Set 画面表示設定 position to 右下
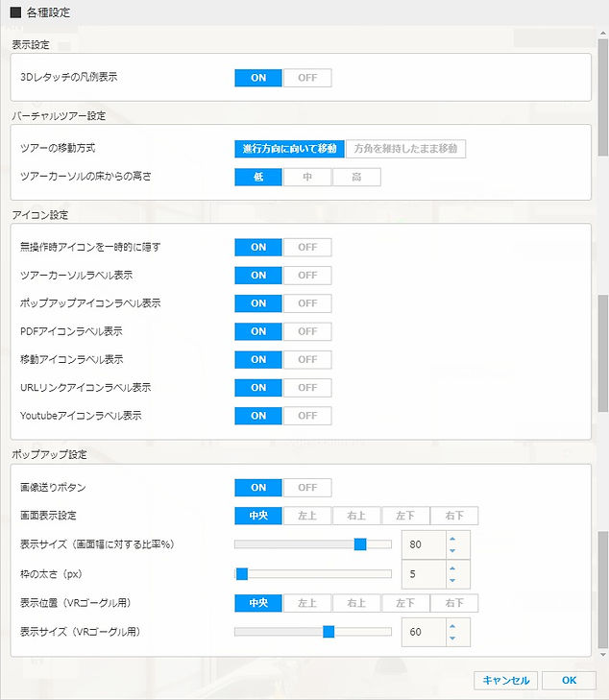 tap(454, 516)
